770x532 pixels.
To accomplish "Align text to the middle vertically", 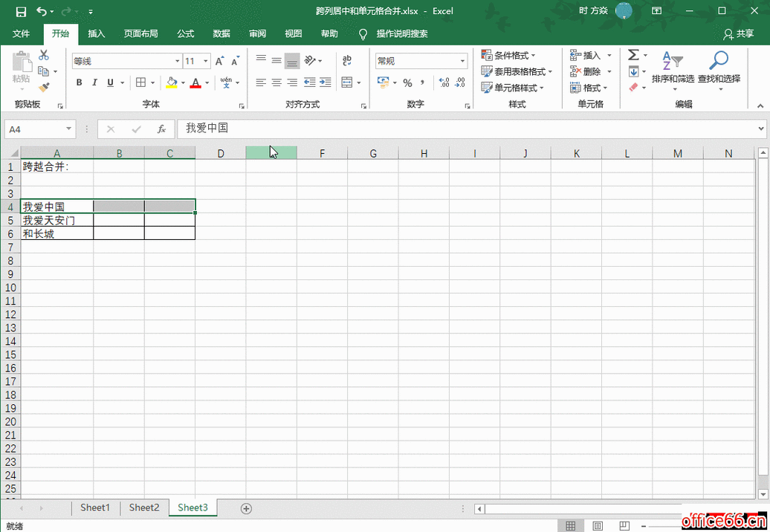I will tap(276, 61).
